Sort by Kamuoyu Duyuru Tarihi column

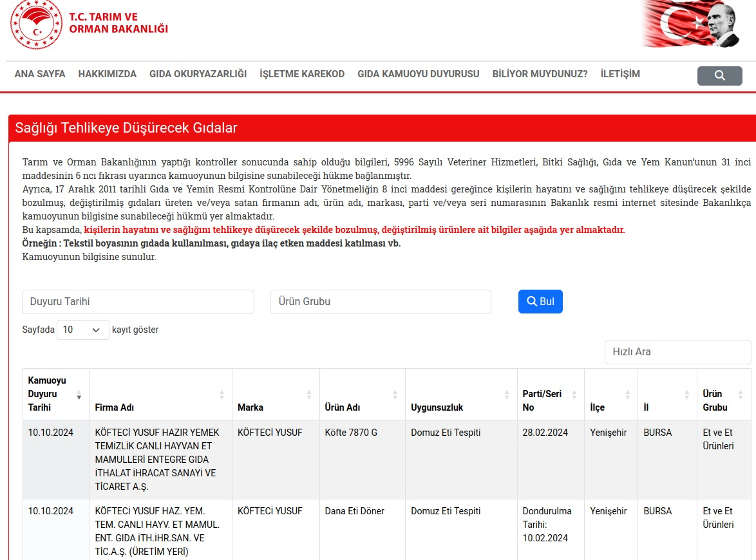55,394
